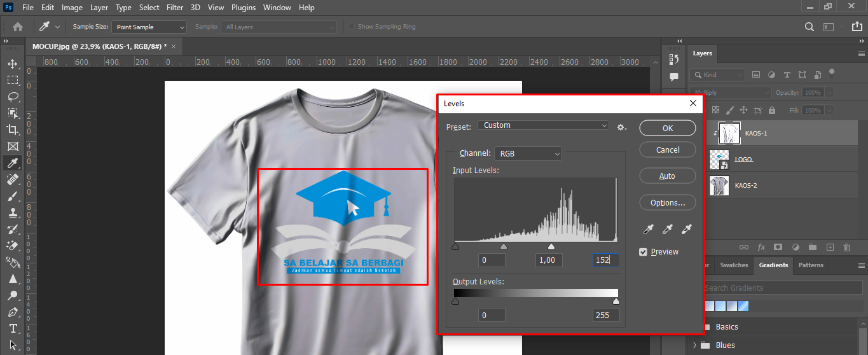
Task: Click the Add layer mask icon
Action: click(x=778, y=247)
